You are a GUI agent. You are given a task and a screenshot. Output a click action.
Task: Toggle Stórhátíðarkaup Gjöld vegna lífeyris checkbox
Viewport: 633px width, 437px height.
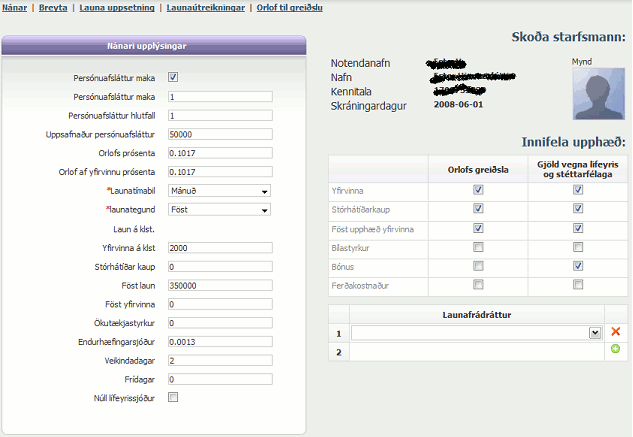click(x=578, y=208)
